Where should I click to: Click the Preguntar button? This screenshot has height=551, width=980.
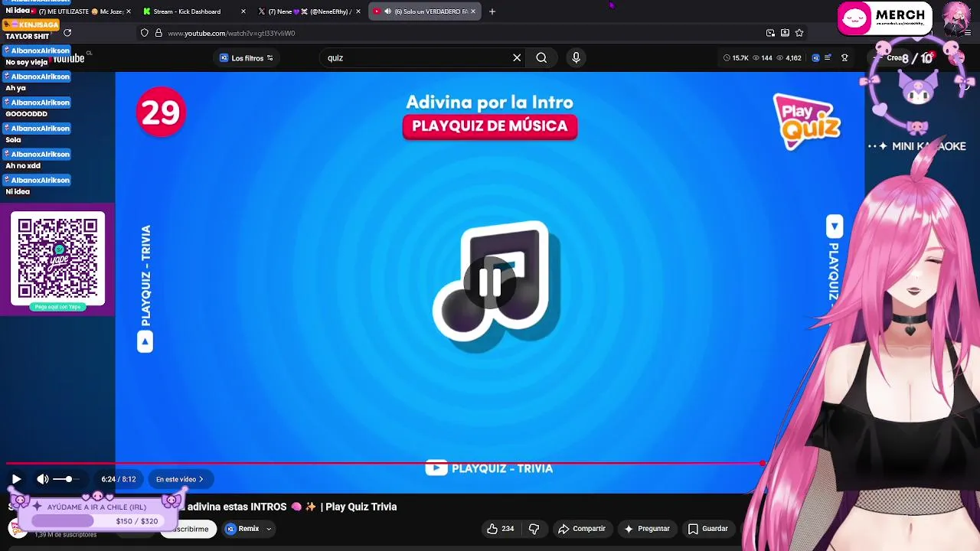tap(647, 529)
